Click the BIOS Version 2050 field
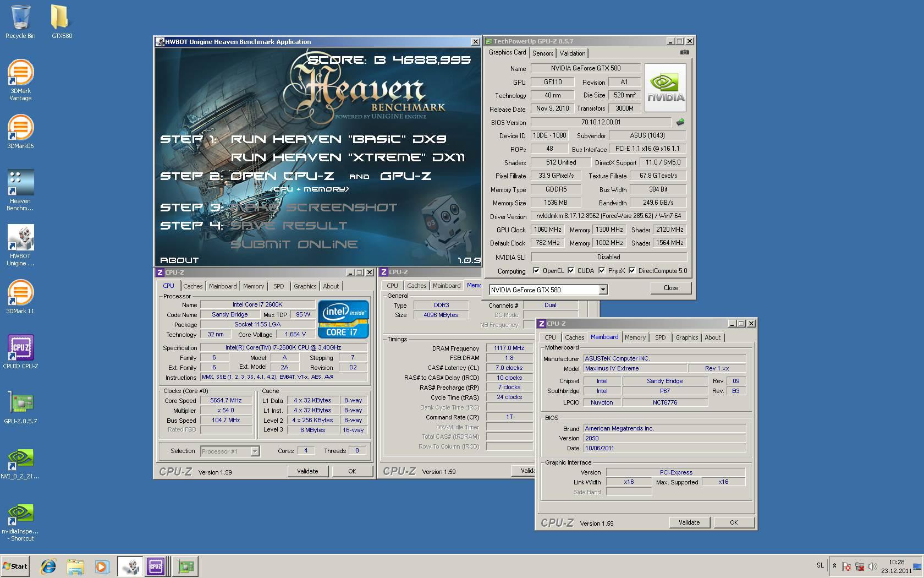Image resolution: width=924 pixels, height=578 pixels. (x=664, y=438)
